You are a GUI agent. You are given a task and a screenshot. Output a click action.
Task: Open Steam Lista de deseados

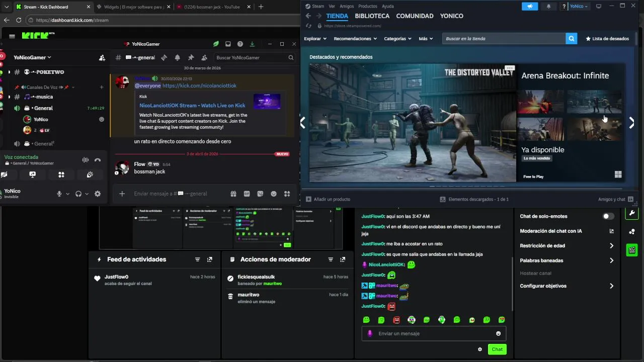[x=607, y=39]
